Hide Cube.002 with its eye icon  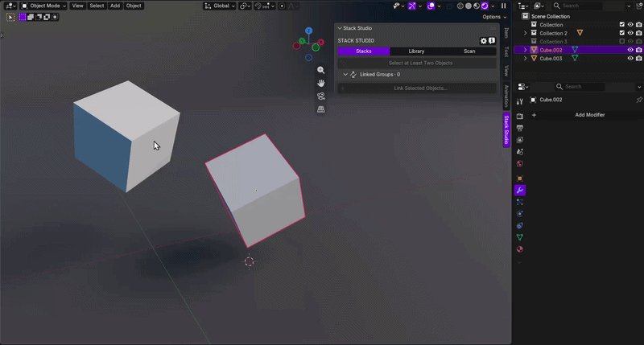(630, 50)
